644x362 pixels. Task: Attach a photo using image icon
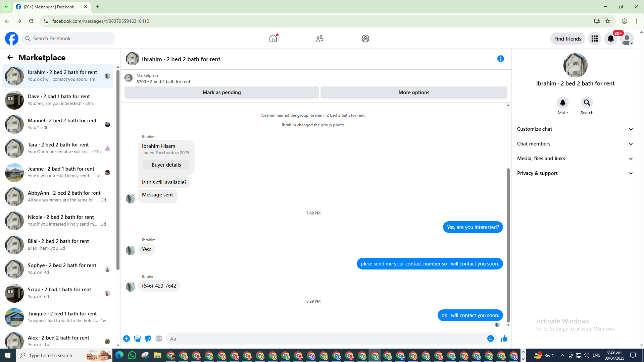click(137, 339)
